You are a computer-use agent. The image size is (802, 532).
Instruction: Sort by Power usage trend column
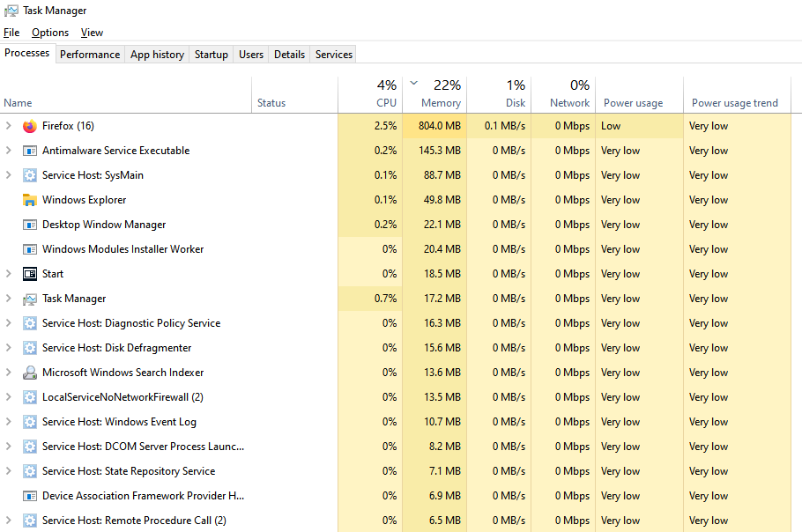(737, 95)
